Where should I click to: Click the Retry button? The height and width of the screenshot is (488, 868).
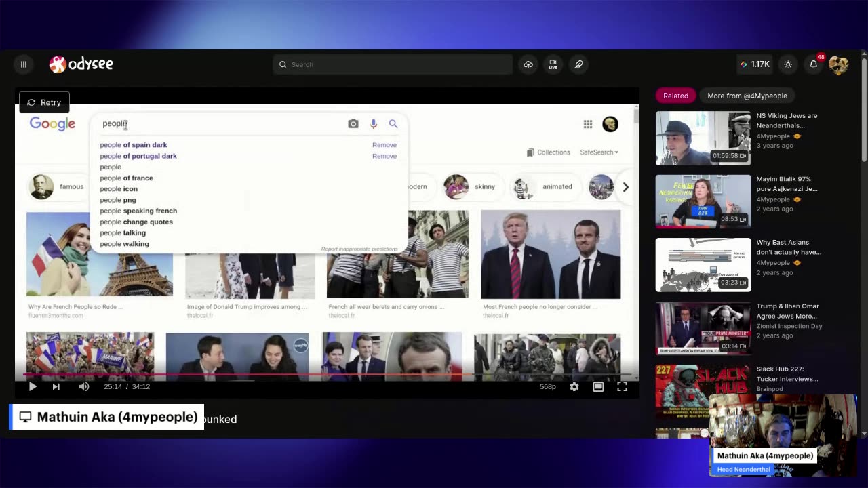tap(44, 102)
